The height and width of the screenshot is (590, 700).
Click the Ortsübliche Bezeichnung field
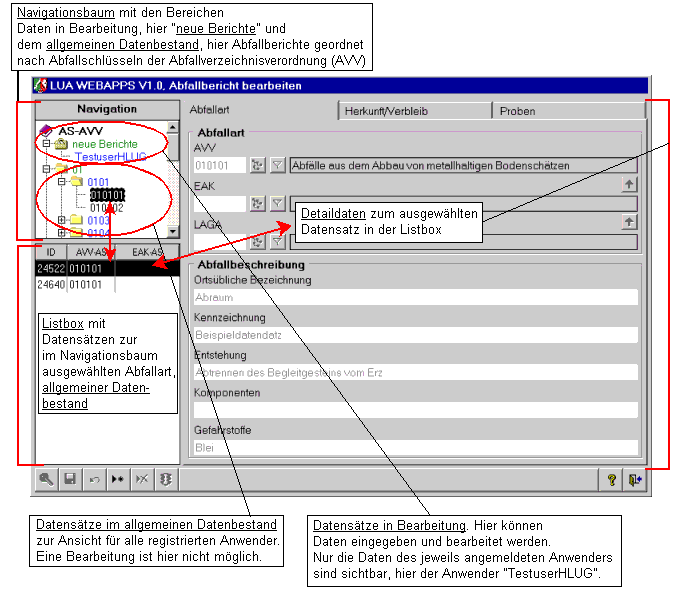coord(415,297)
